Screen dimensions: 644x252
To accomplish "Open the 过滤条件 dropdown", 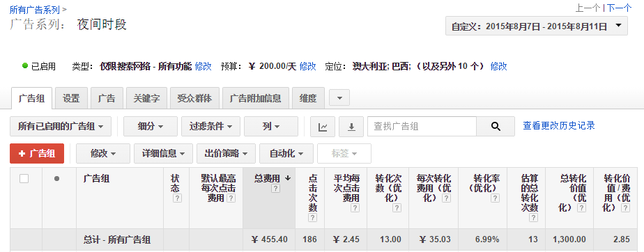I will click(210, 127).
